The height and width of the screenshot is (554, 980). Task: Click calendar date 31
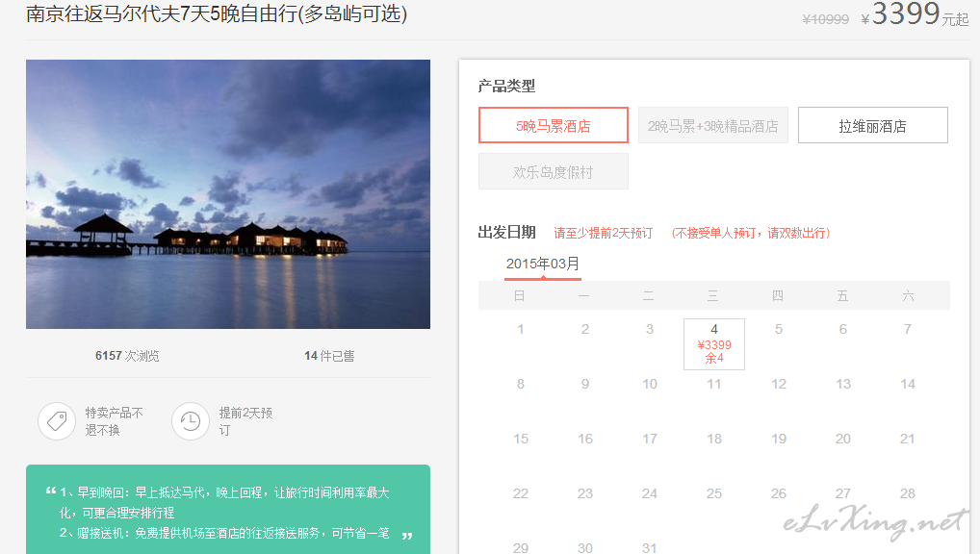tap(650, 548)
